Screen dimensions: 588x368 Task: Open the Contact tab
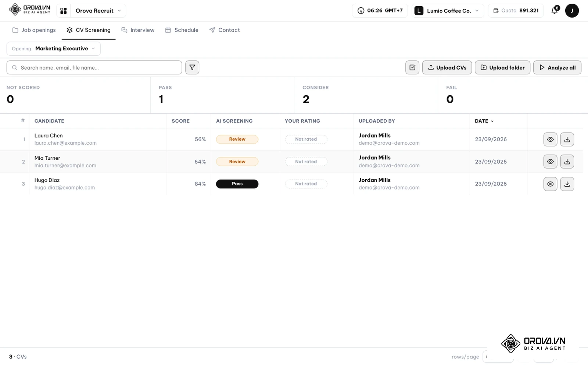225,30
